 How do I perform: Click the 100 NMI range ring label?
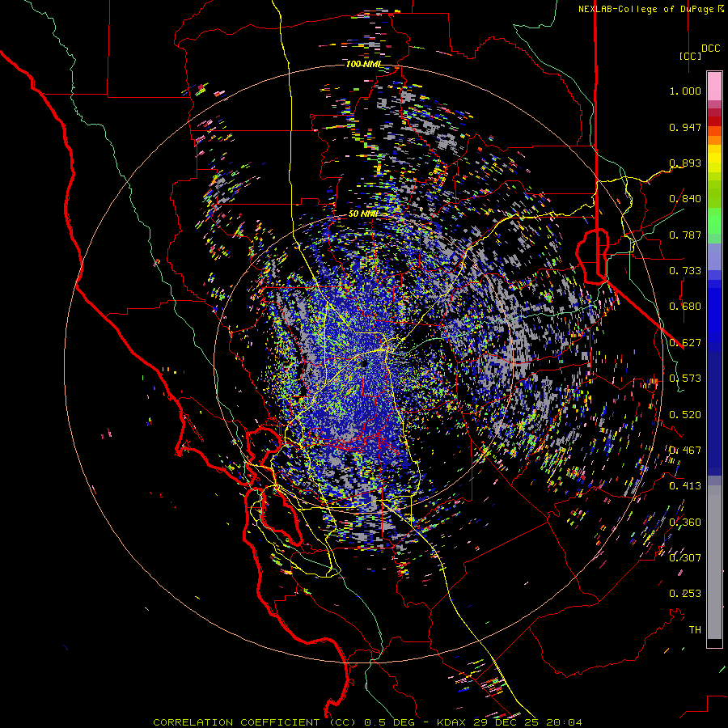pos(363,64)
